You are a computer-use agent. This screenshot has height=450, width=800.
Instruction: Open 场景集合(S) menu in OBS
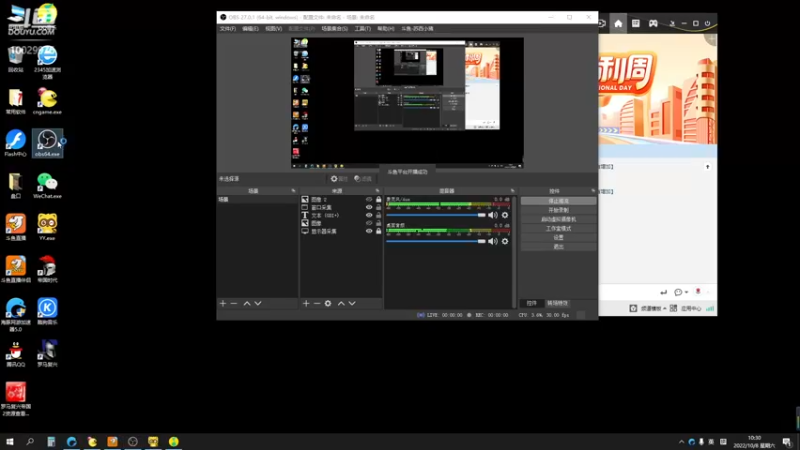[x=335, y=29]
